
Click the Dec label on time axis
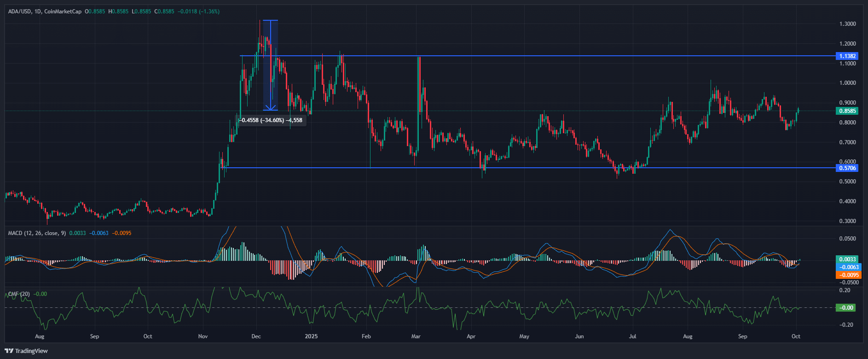click(256, 336)
